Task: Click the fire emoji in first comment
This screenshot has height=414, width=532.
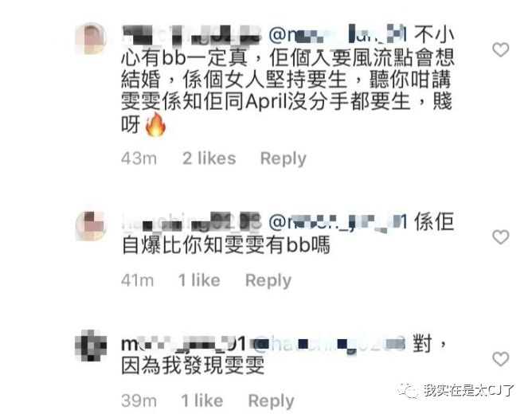Action: pyautogui.click(x=155, y=124)
